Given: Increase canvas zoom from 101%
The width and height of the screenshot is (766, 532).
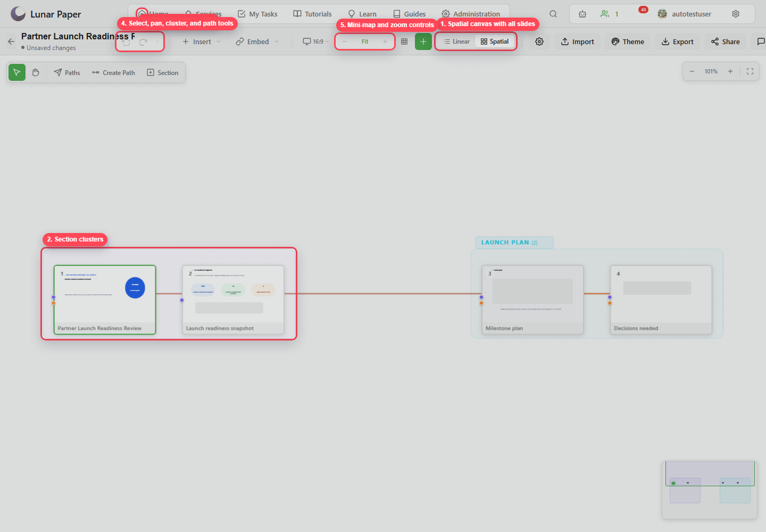Looking at the screenshot, I should pos(730,71).
